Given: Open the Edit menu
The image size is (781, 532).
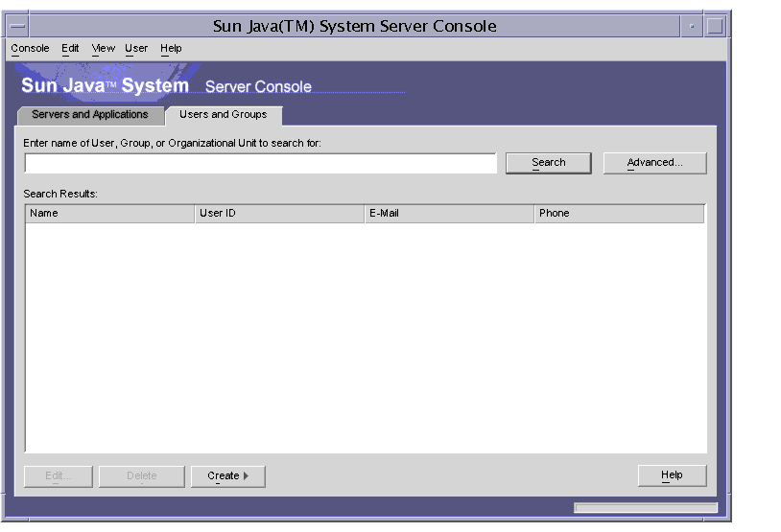Looking at the screenshot, I should click(x=70, y=48).
